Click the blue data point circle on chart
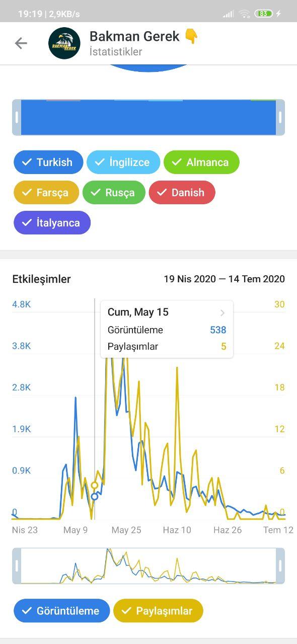The image size is (297, 644). point(95,497)
